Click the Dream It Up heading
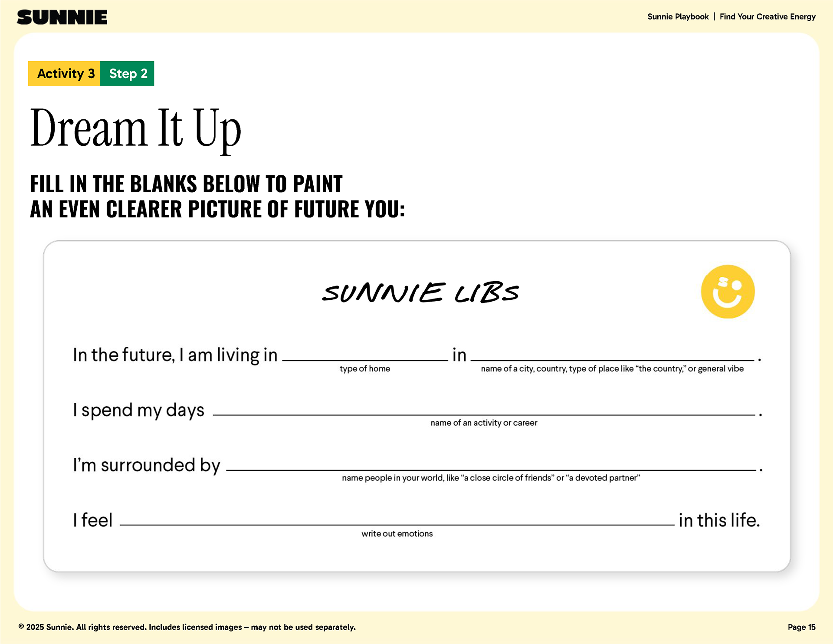The height and width of the screenshot is (644, 833). pos(135,128)
